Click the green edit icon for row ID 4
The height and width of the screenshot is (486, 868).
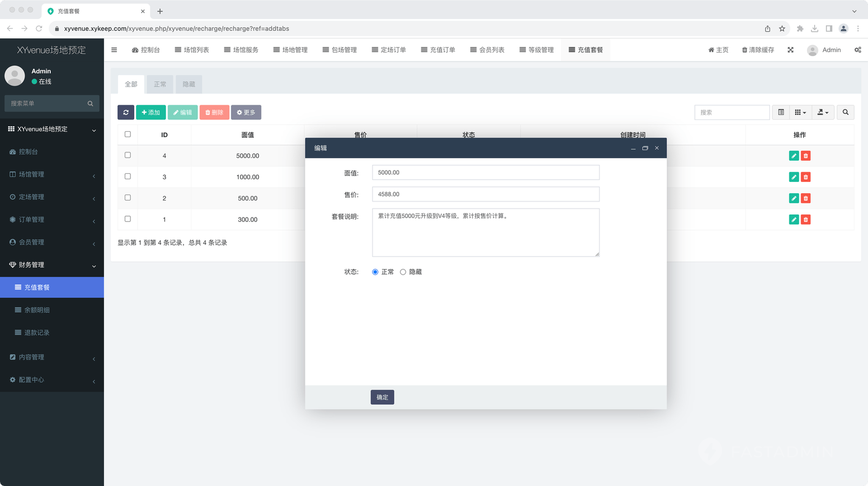(x=794, y=156)
